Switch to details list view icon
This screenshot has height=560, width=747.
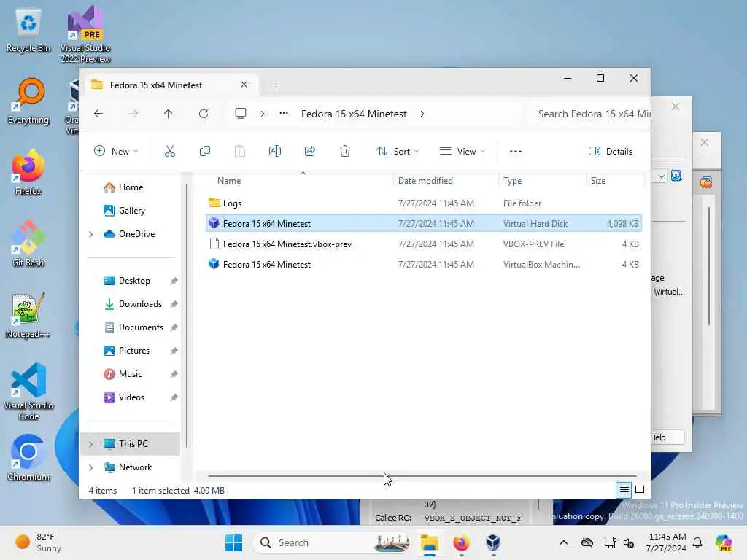(624, 490)
